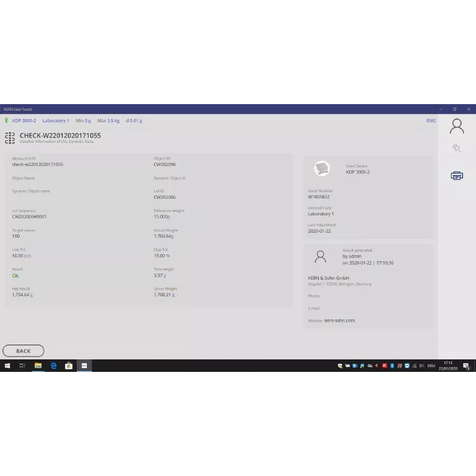Click the Laboratory 1 label in header

tap(55, 121)
